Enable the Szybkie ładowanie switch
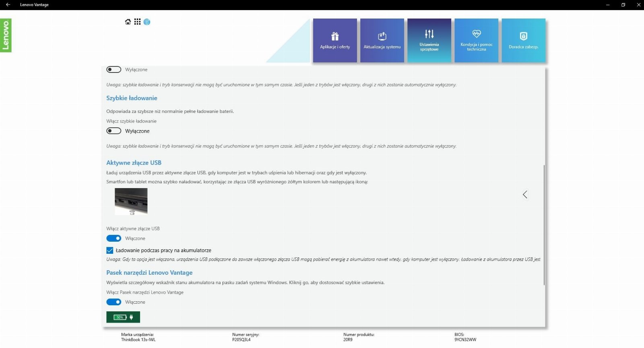This screenshot has width=644, height=348. (x=114, y=131)
